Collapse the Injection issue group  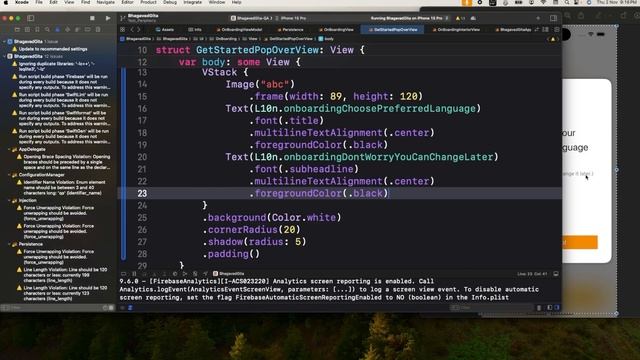10,201
